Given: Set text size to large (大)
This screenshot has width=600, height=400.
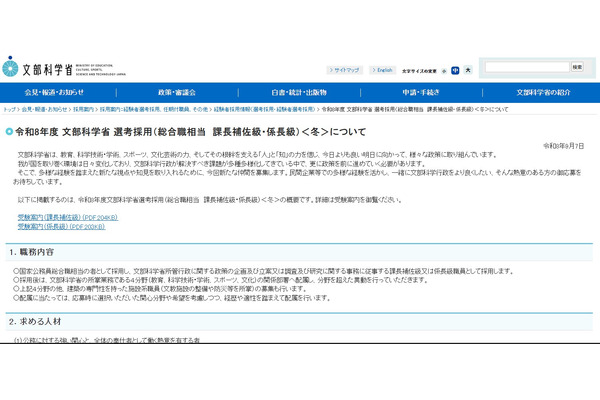Looking at the screenshot, I should pos(468,70).
